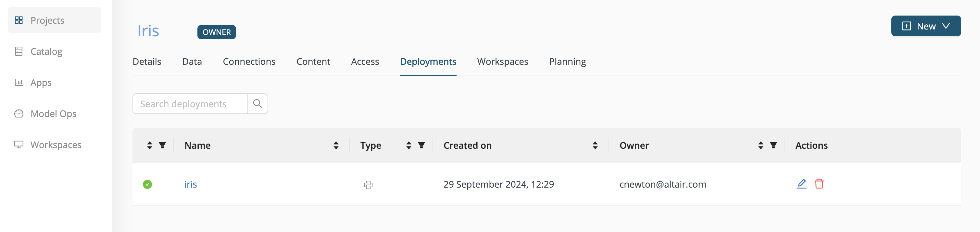Open the iris deployment link
The width and height of the screenshot is (980, 232).
pos(191,184)
